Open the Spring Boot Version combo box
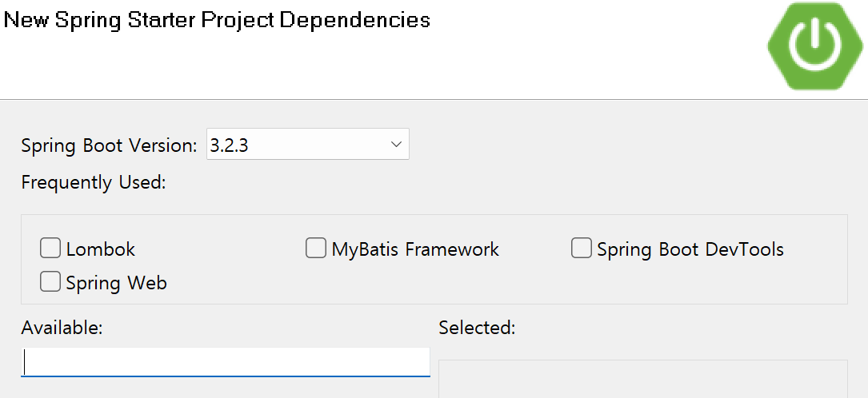Screen dimensions: 868x398 pos(307,145)
